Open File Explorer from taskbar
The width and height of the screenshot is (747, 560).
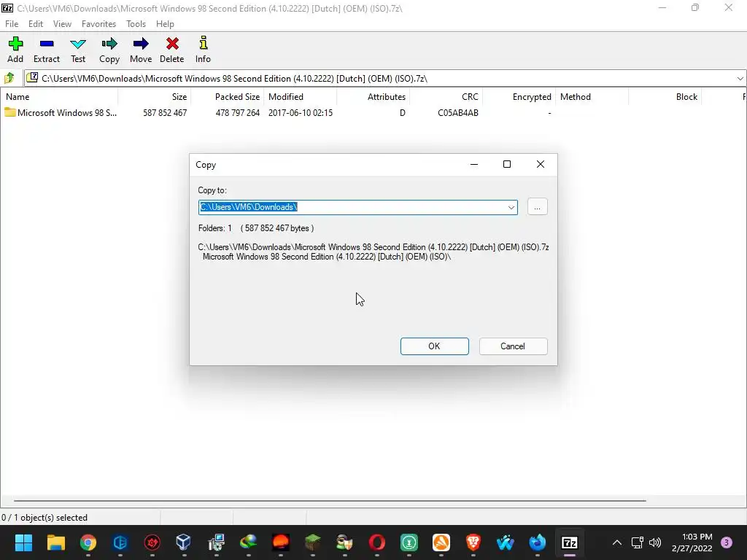55,542
